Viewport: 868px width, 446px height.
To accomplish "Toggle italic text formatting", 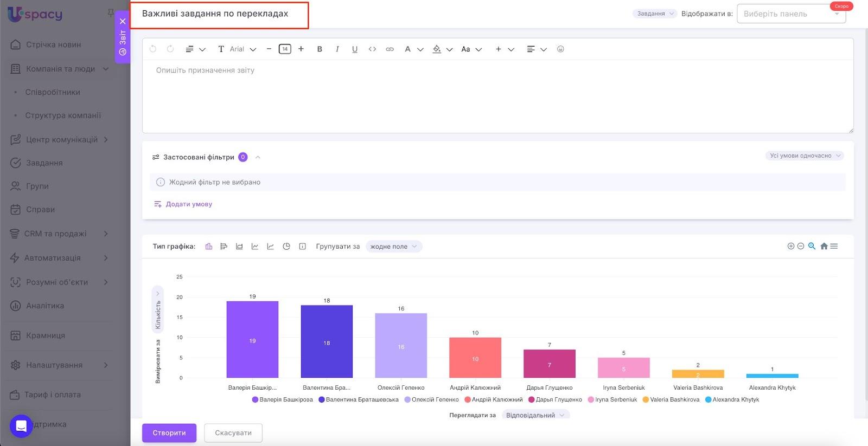I will [x=337, y=49].
